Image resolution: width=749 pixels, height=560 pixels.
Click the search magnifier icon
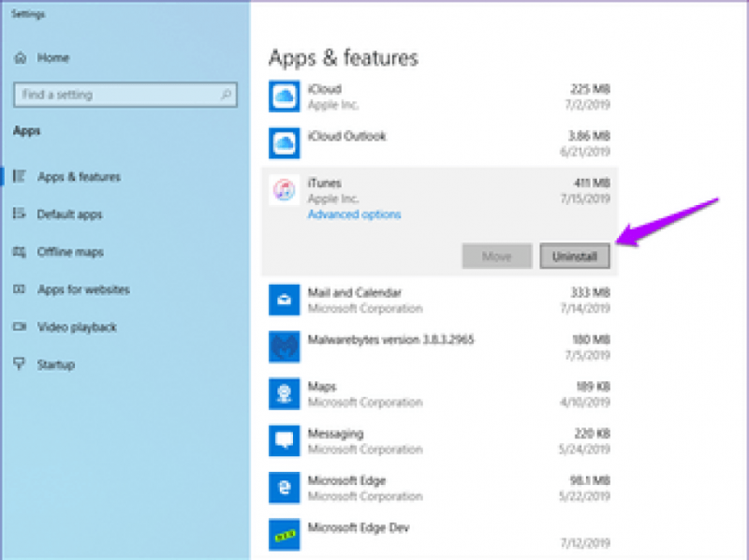pos(226,95)
